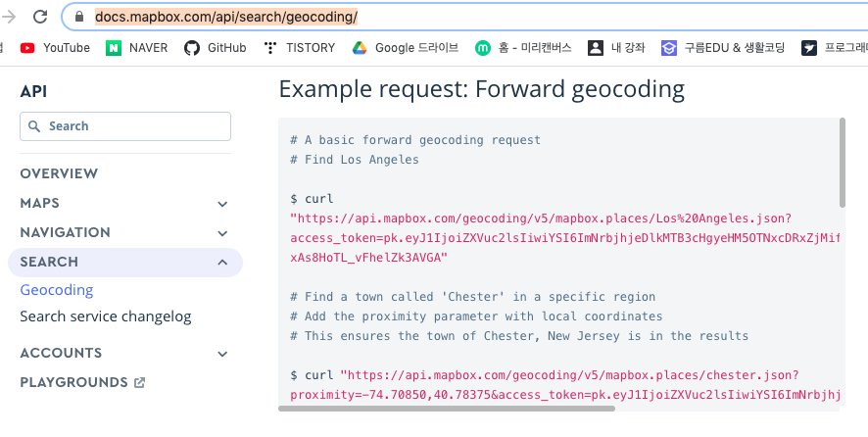Click the horizontal scrollbar of the code block
Viewport: 868px width, 437px height.
pyautogui.click(x=446, y=409)
